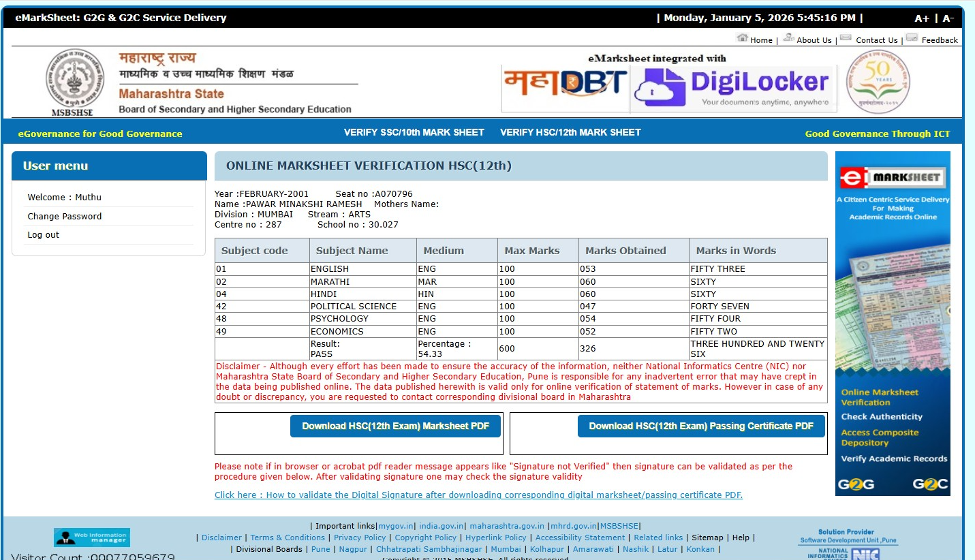Open the mhrd.gov.in link

[x=574, y=526]
